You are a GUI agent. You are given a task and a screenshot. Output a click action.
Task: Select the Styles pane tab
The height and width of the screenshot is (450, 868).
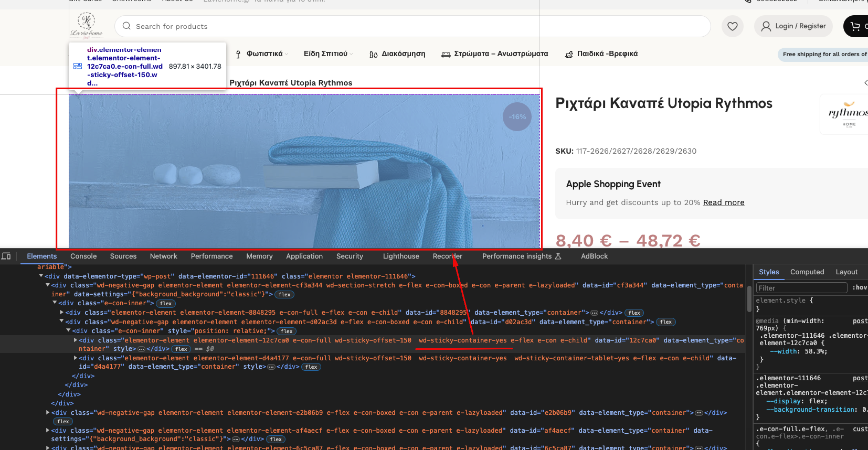tap(769, 272)
